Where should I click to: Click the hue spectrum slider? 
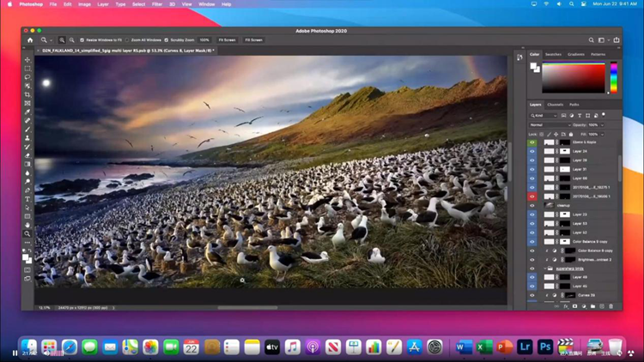614,77
